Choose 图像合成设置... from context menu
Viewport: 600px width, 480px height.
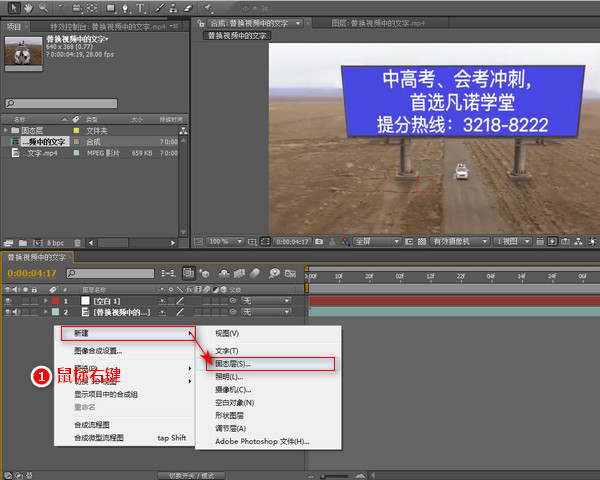tap(98, 351)
